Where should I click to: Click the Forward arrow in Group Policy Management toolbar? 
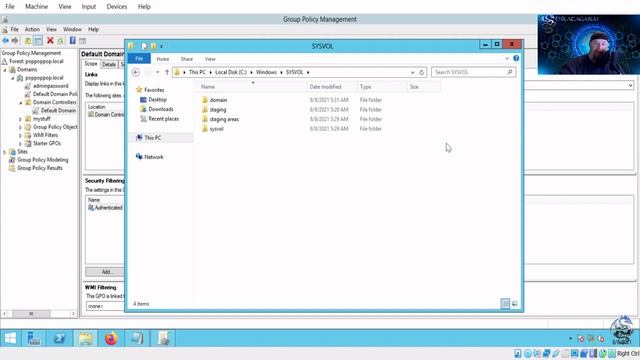[15, 40]
